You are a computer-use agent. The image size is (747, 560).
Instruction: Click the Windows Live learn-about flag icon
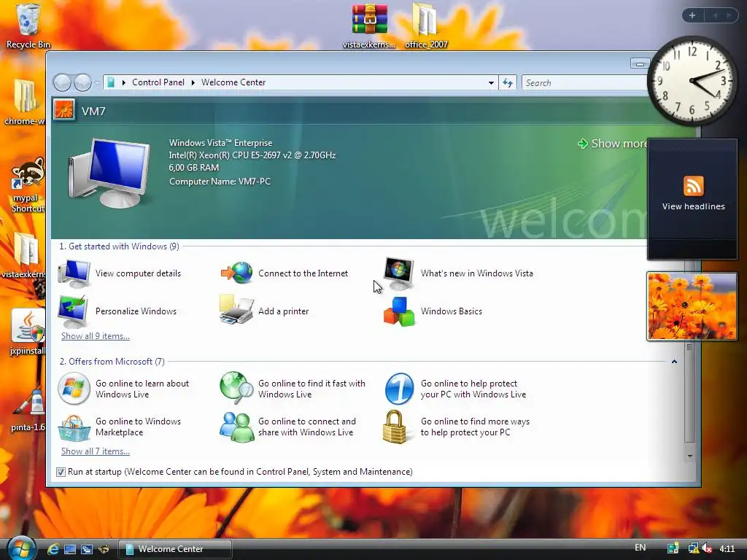[74, 389]
